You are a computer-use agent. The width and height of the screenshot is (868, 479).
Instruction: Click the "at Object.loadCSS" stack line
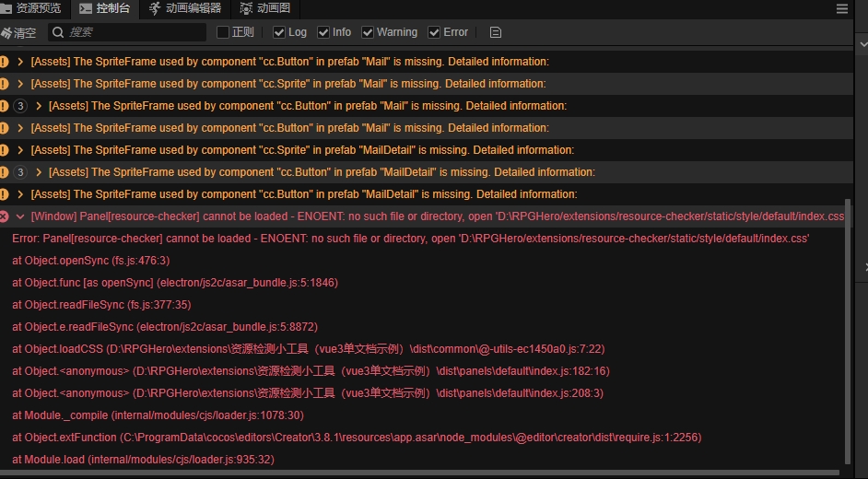(309, 349)
